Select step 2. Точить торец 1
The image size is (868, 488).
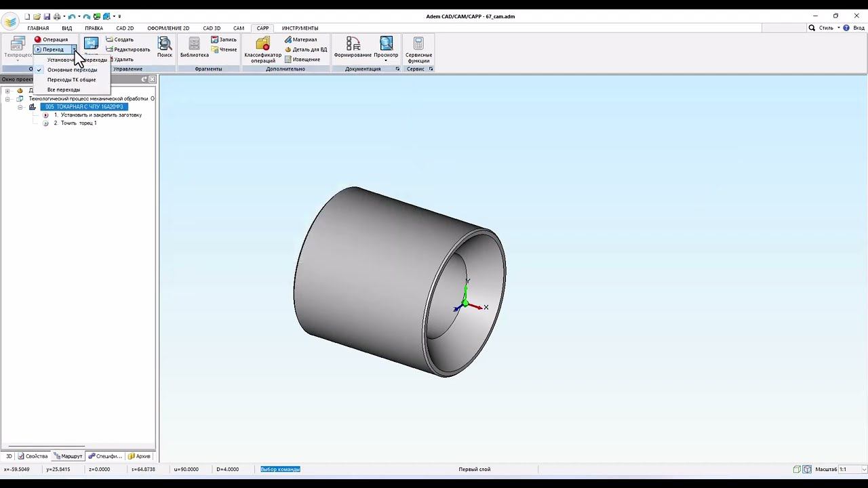coord(75,123)
